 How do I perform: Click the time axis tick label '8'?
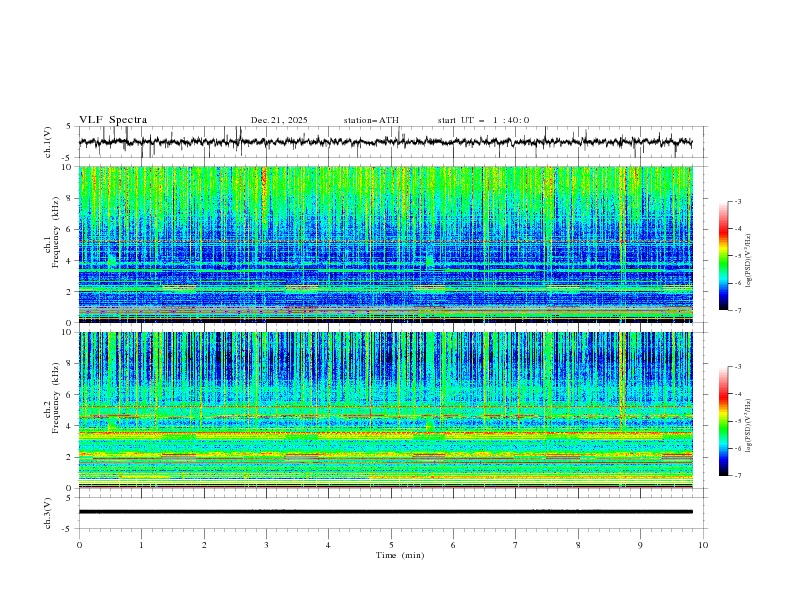tap(578, 545)
